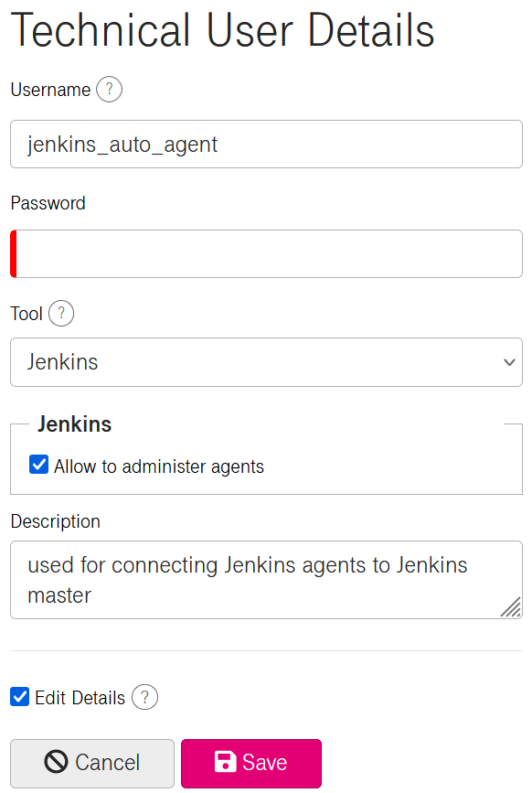Screen dimensions: 532x793
Task: Click into the Description text area
Action: 266,580
